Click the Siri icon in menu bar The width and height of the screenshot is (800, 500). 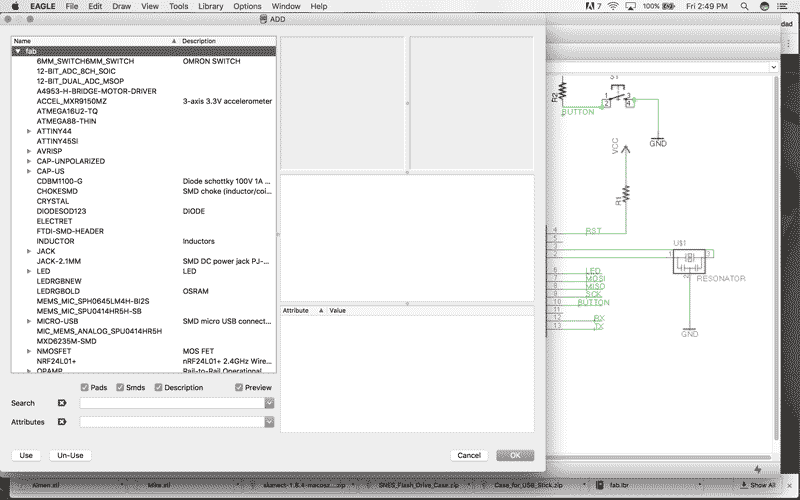[x=764, y=6]
